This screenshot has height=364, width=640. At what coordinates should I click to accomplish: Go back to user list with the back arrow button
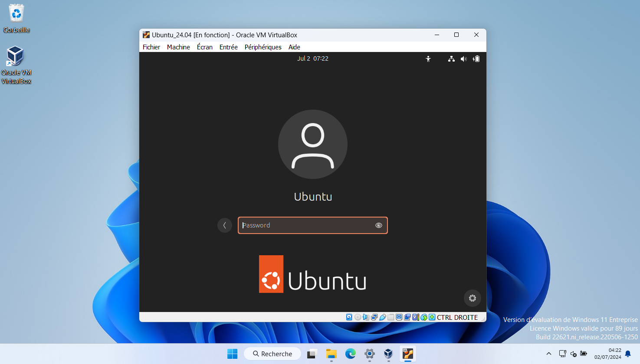225,225
